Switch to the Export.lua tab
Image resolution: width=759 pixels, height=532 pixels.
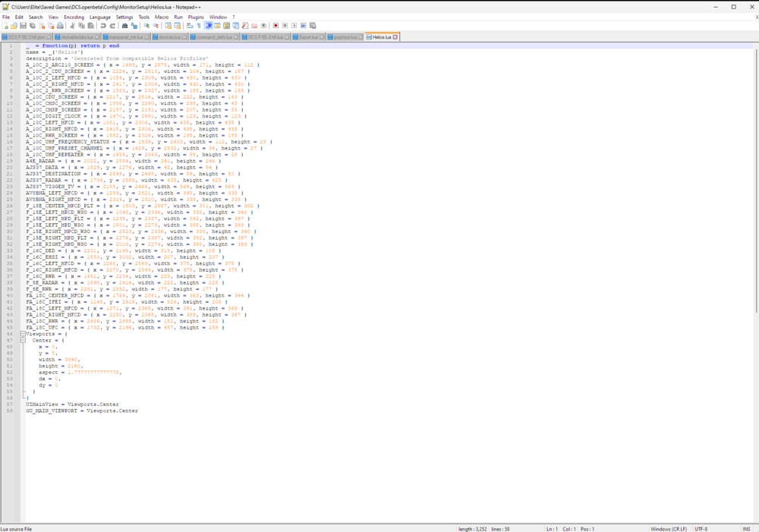[x=308, y=37]
